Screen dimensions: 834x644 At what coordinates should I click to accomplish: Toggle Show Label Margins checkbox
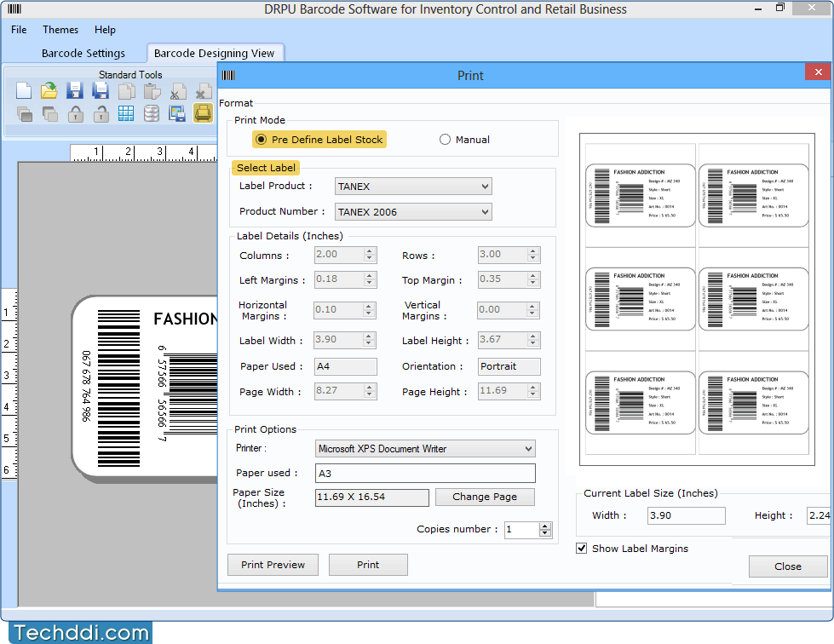coord(581,549)
